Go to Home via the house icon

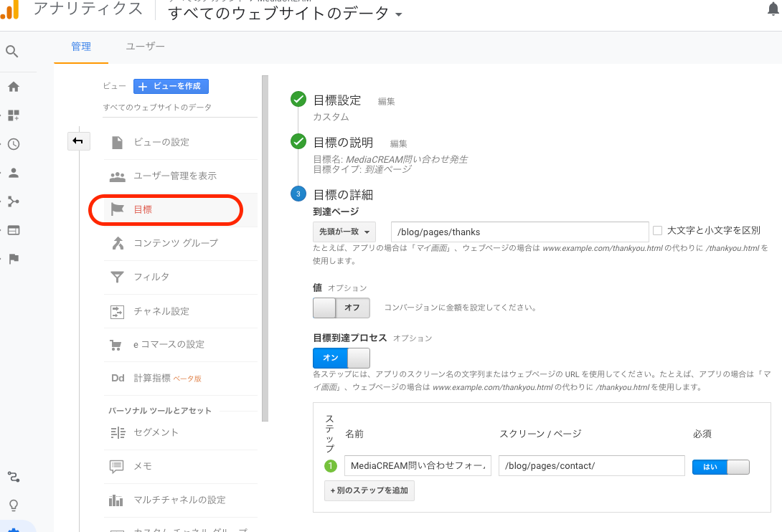[x=14, y=87]
